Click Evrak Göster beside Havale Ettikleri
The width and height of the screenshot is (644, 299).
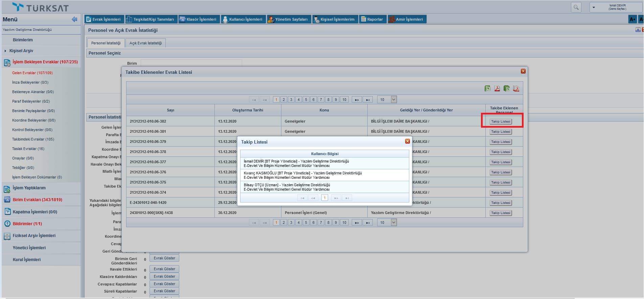pyautogui.click(x=164, y=269)
